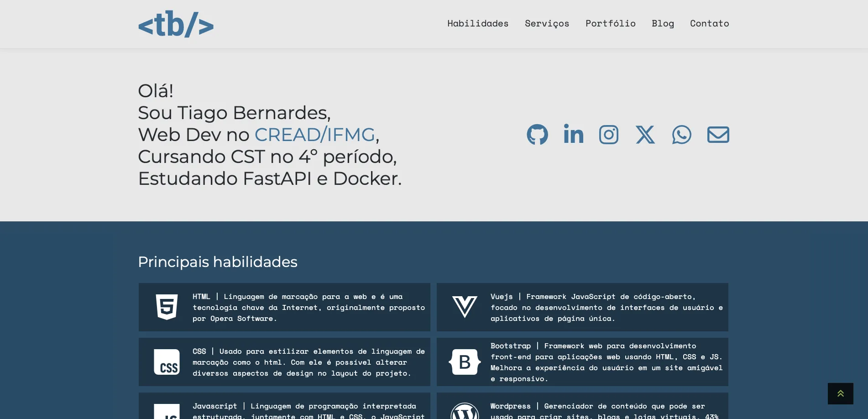Send email via envelope icon

718,135
